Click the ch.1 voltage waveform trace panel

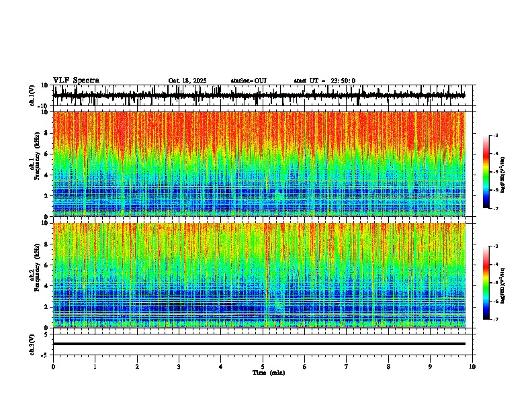click(x=262, y=95)
